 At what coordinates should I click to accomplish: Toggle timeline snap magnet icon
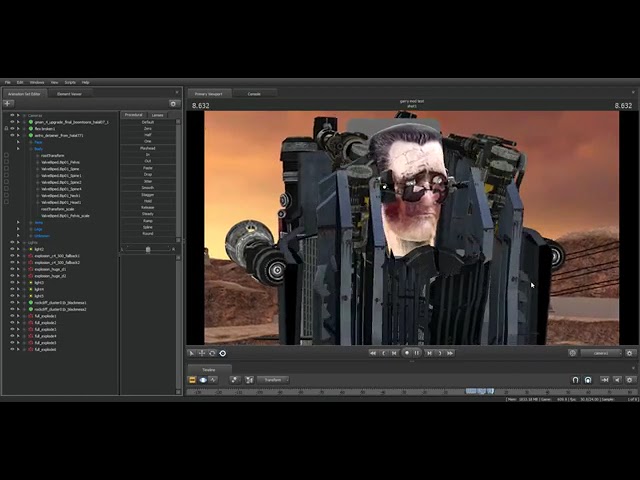(x=575, y=380)
